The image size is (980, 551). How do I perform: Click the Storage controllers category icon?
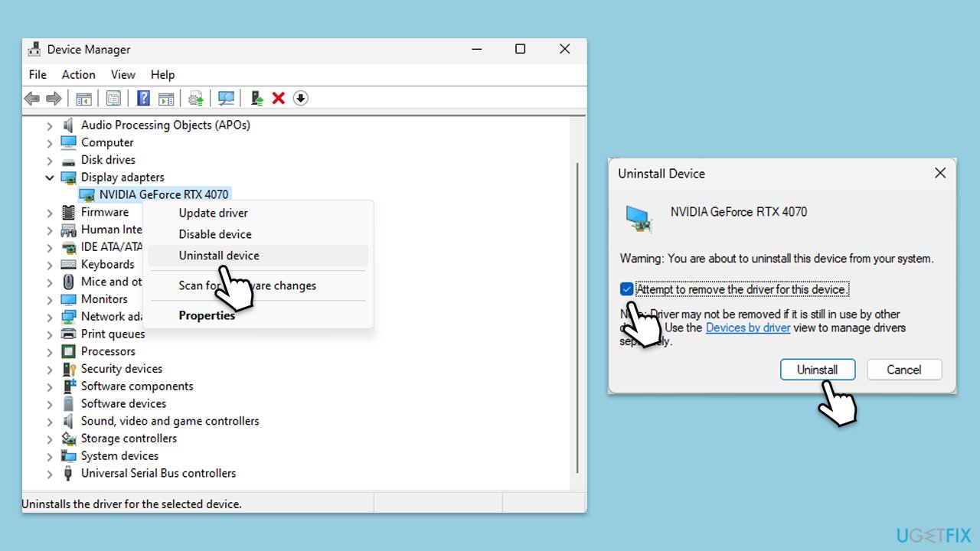pyautogui.click(x=69, y=439)
